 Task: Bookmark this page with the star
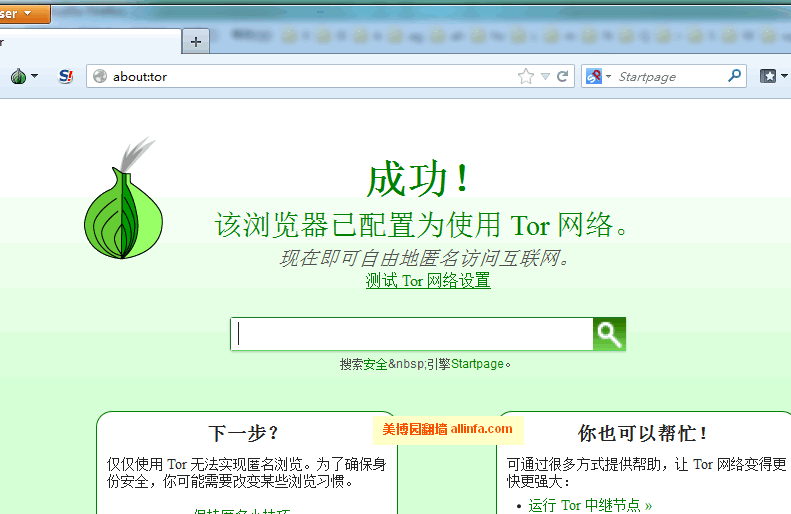526,76
